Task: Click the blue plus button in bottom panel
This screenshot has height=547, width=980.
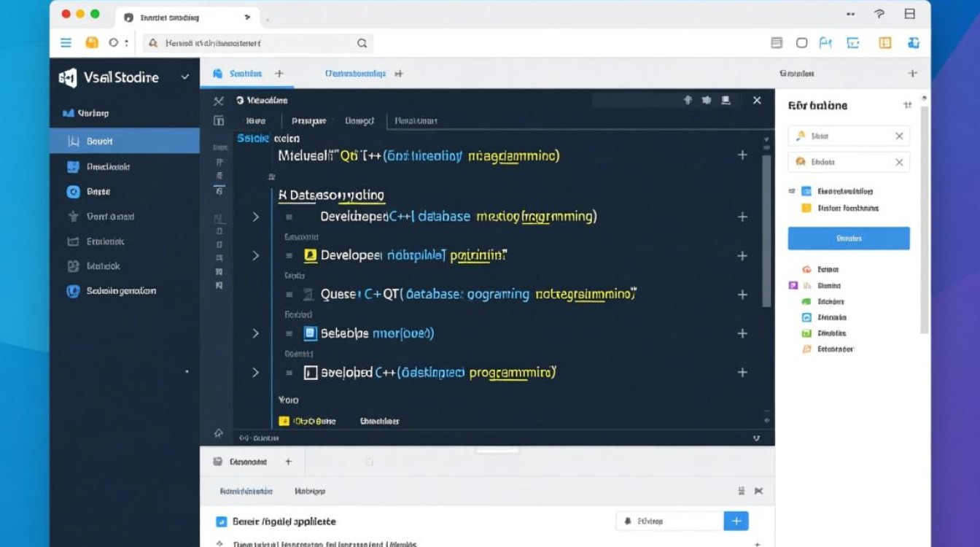Action: pos(736,521)
